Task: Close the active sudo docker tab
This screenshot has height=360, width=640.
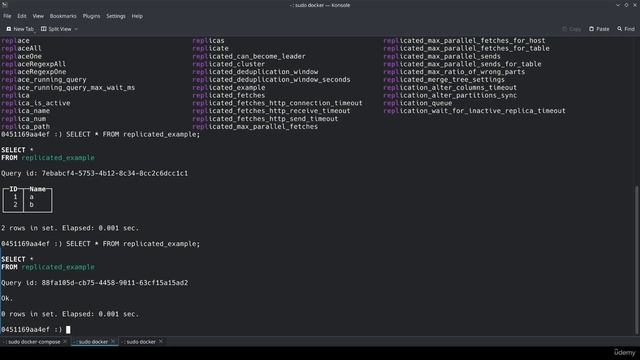Action: [113, 342]
